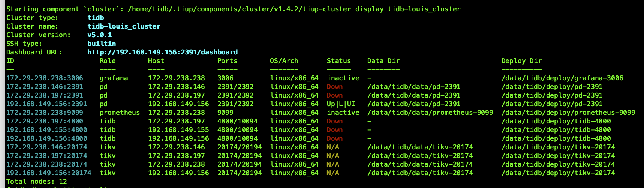Screen dimensions: 644x188
Task: Click the Deploy Dir column header
Action: (521, 61)
